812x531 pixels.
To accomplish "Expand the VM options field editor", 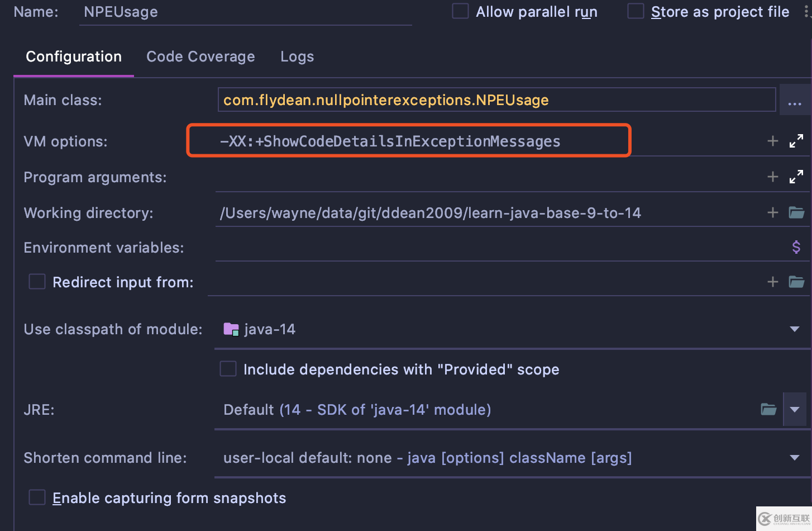I will click(796, 141).
